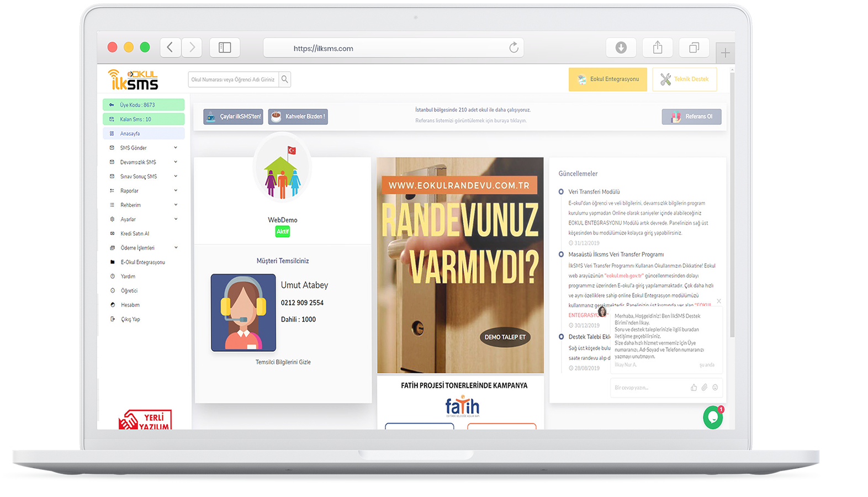Click the Yerli Yazılım badge
Image resolution: width=868 pixels, height=497 pixels.
(145, 420)
